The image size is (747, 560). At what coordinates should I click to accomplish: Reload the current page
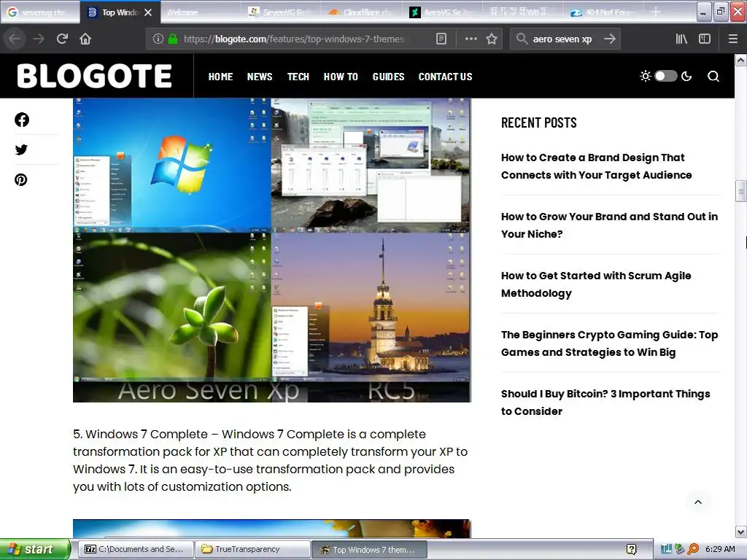62,39
